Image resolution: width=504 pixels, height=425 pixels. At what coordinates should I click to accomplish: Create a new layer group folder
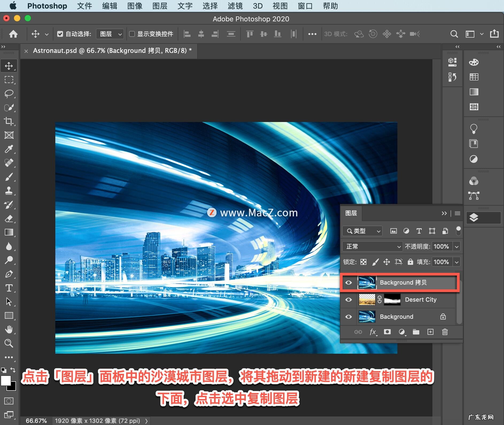click(x=416, y=332)
